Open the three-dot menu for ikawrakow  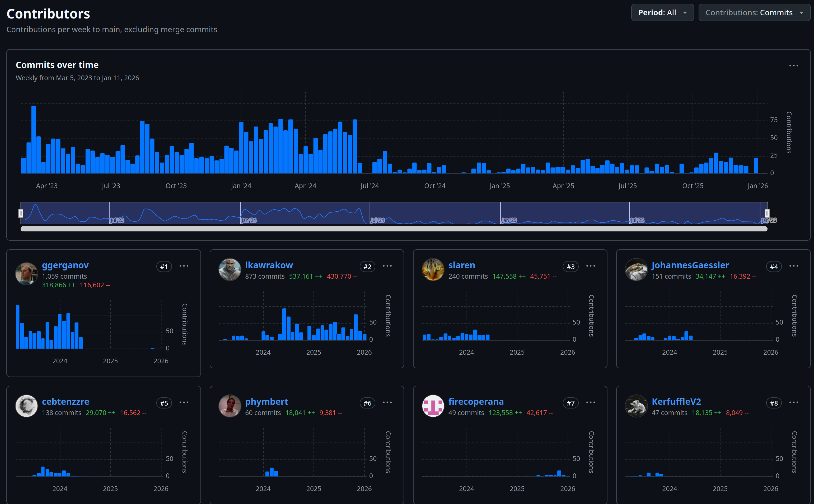tap(387, 266)
